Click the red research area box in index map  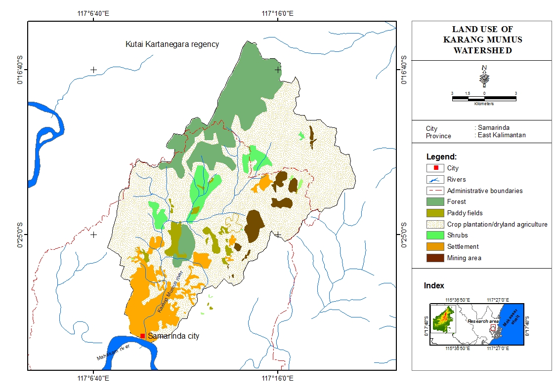point(493,328)
